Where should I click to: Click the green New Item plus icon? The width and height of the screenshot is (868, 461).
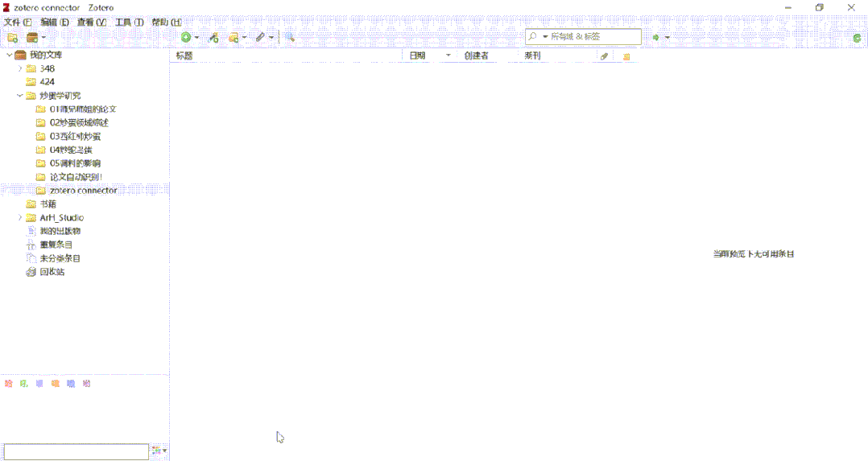pyautogui.click(x=186, y=37)
